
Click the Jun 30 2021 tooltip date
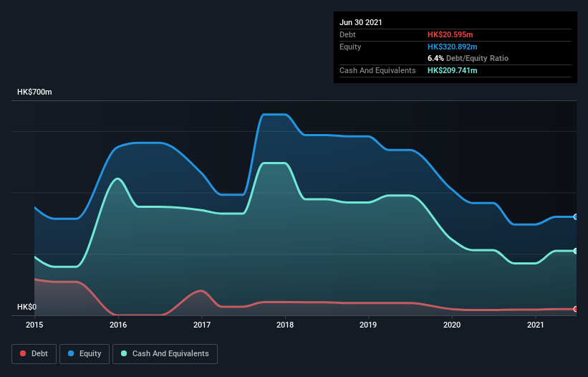click(361, 22)
